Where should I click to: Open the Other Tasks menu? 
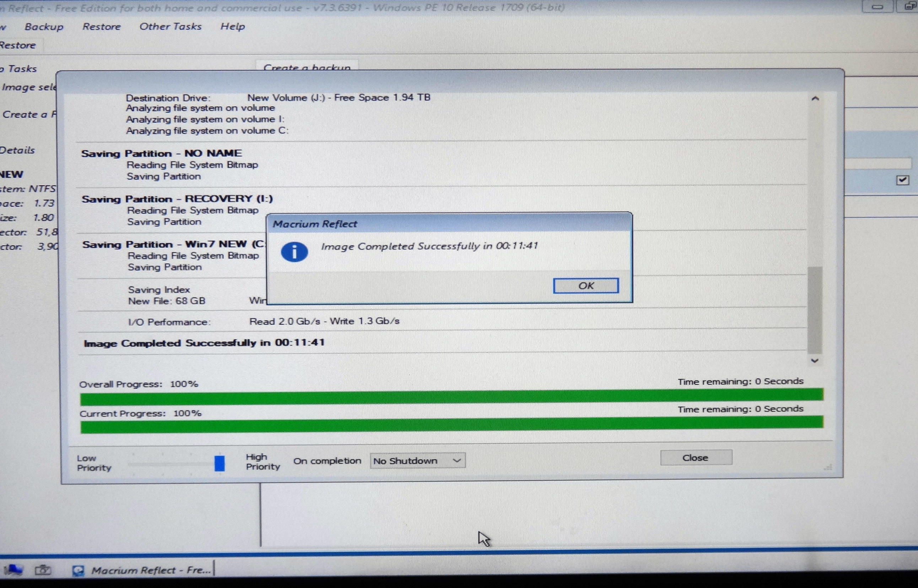coord(171,26)
